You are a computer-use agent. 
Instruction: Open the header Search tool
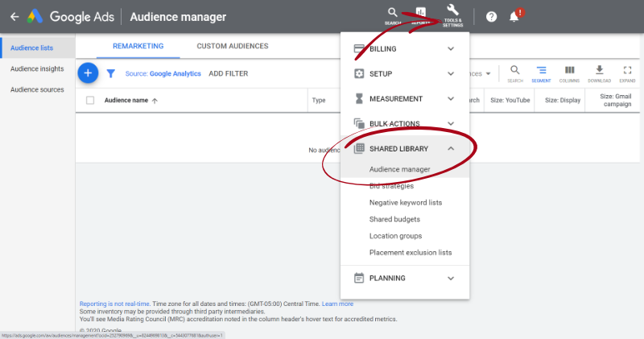pyautogui.click(x=393, y=16)
